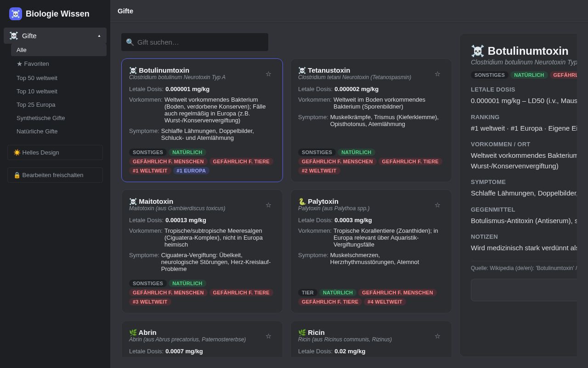Click the snake icon on the Palytoxin card
The height and width of the screenshot is (368, 588).
click(302, 201)
